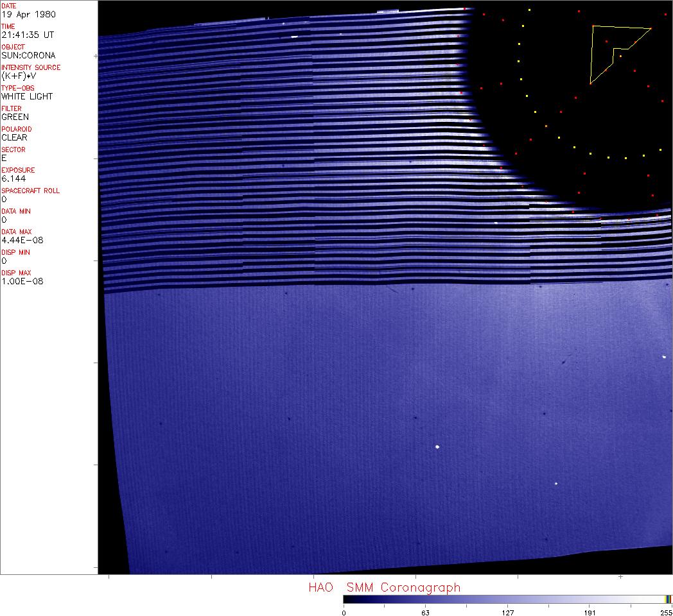Click the large bright white spot in the lower image
The image size is (673, 616).
point(437,447)
